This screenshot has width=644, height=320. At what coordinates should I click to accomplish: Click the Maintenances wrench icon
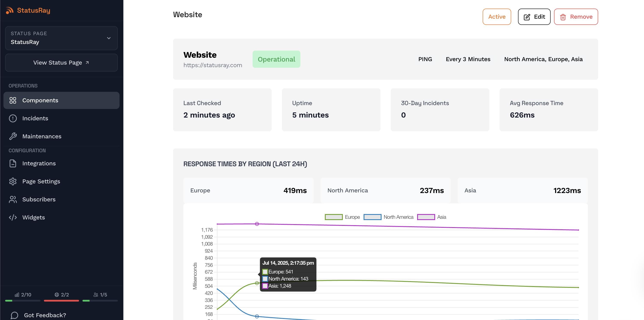click(x=13, y=136)
